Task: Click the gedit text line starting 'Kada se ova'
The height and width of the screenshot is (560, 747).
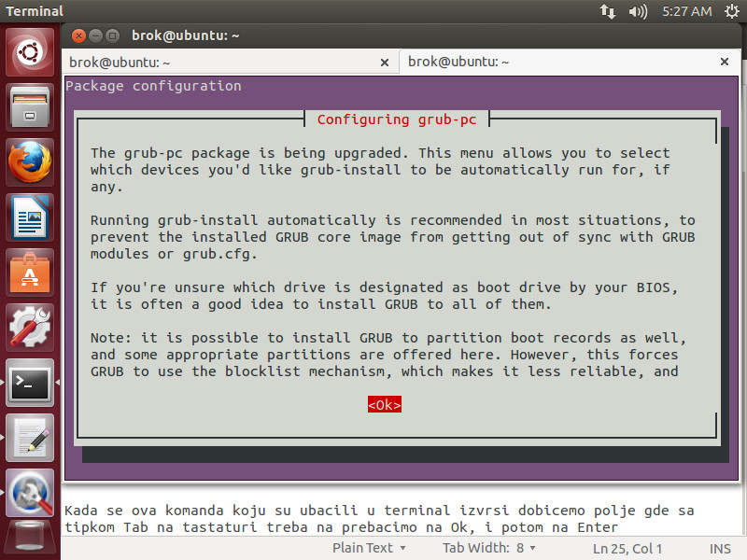Action: click(x=379, y=511)
